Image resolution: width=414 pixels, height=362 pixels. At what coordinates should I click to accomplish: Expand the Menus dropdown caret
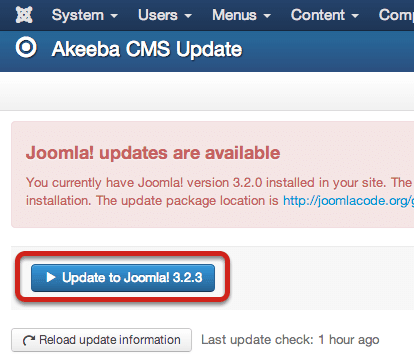pyautogui.click(x=267, y=16)
